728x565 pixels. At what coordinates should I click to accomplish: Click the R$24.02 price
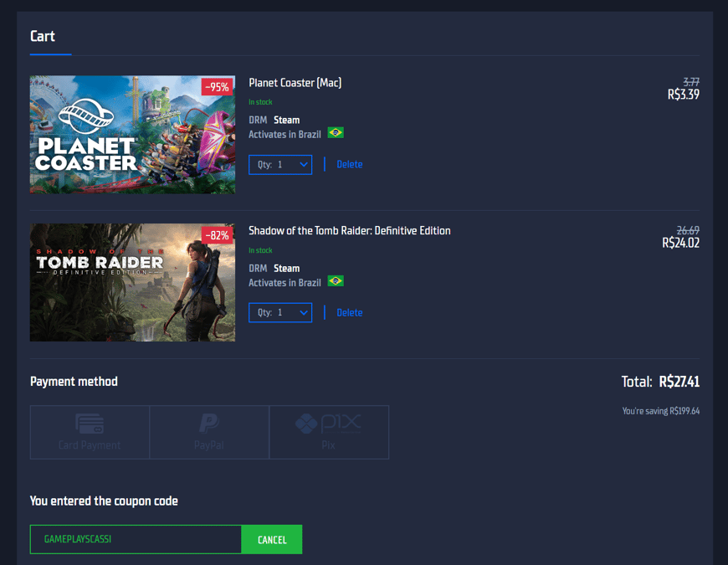pyautogui.click(x=680, y=243)
